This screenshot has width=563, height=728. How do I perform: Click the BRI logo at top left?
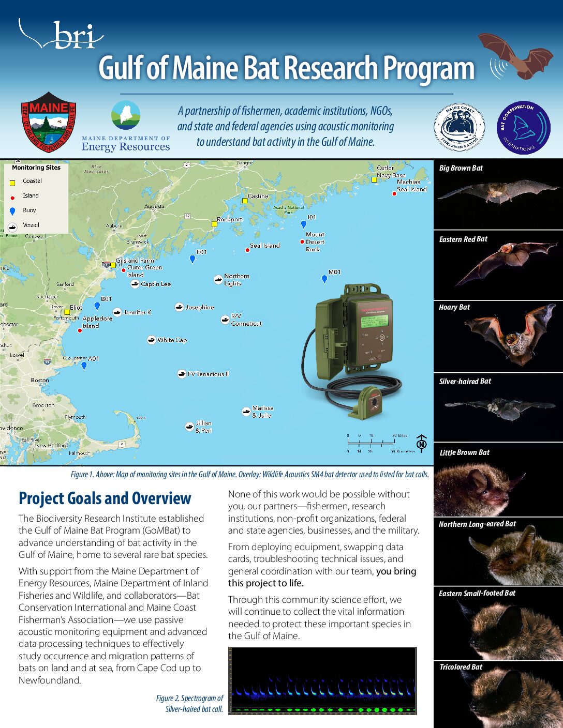(61, 34)
